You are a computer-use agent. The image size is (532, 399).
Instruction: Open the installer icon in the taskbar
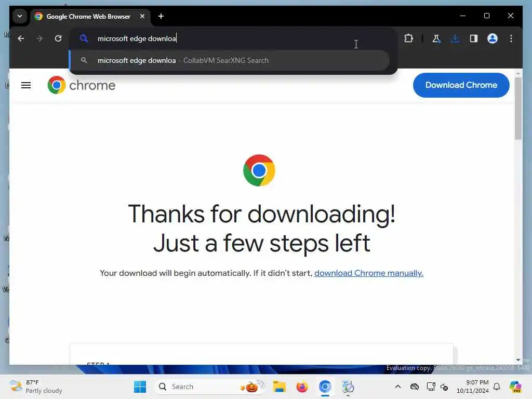click(348, 387)
